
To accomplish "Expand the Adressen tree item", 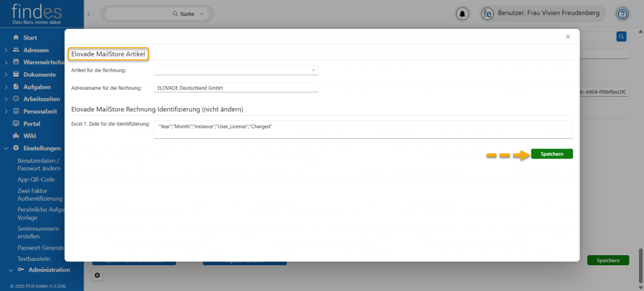I will [6, 50].
